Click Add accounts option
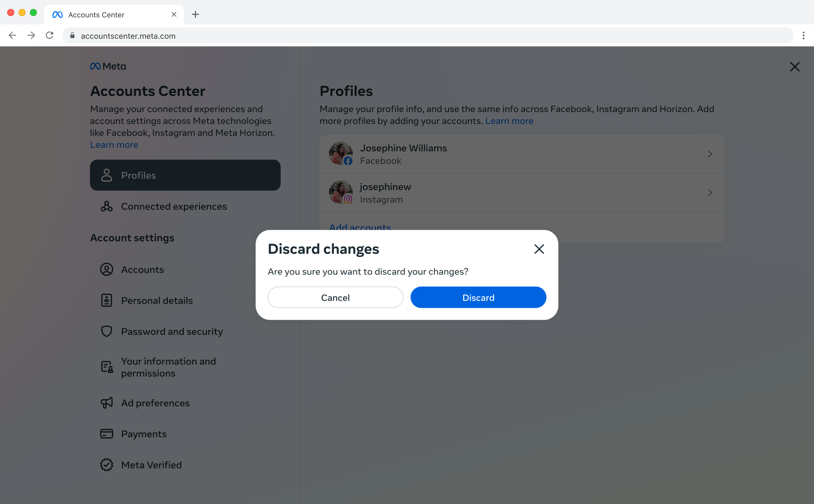The height and width of the screenshot is (504, 814). (360, 227)
